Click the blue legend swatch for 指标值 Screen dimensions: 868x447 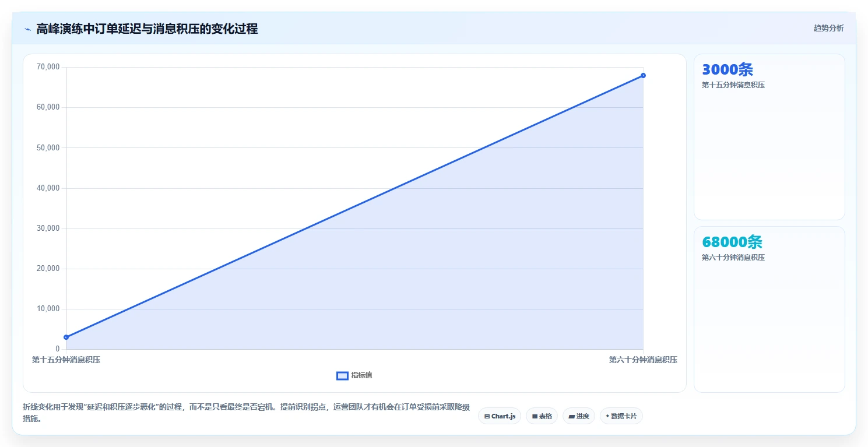(342, 376)
